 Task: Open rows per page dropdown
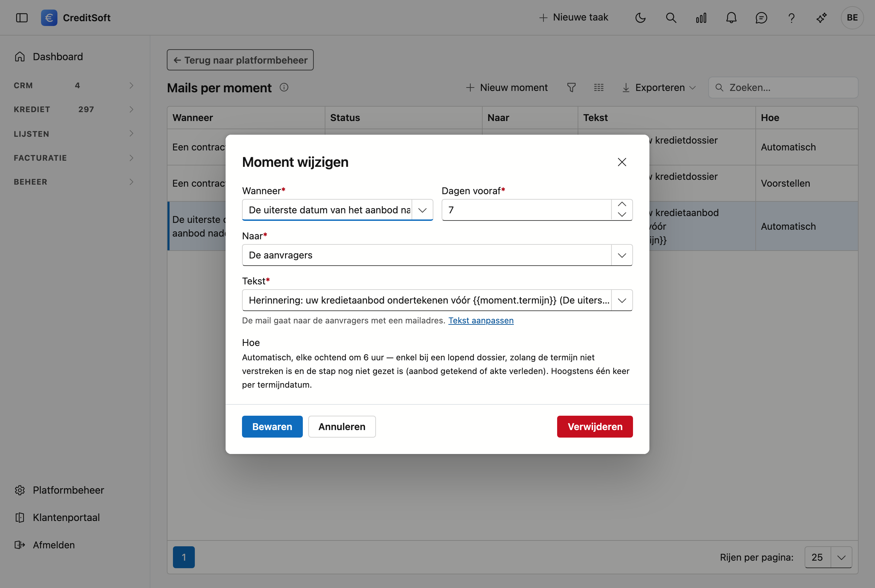point(841,557)
